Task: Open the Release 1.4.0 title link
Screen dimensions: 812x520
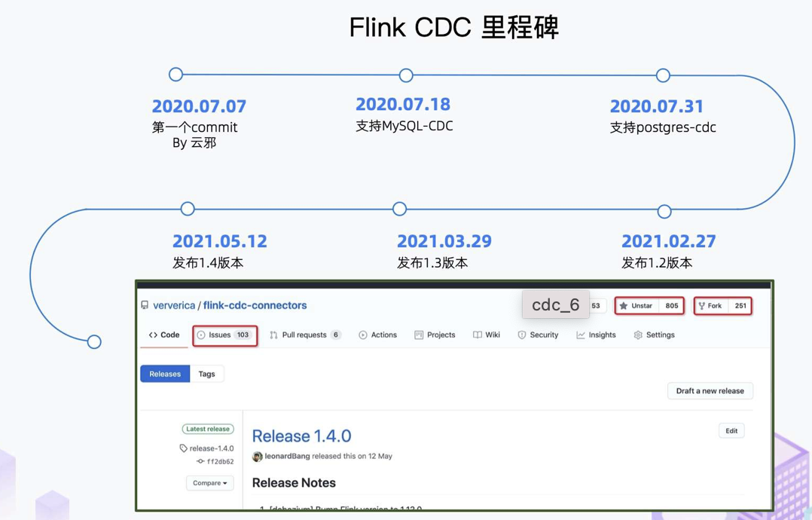Action: pyautogui.click(x=301, y=436)
